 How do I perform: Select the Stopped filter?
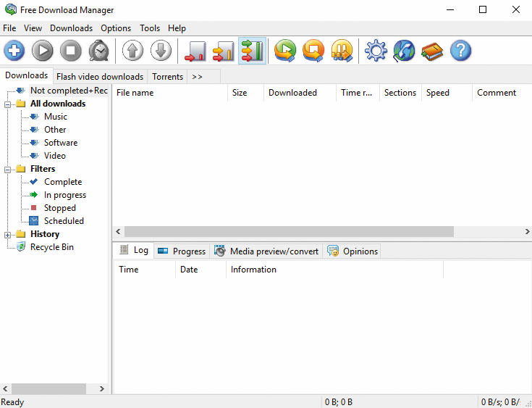click(x=59, y=208)
